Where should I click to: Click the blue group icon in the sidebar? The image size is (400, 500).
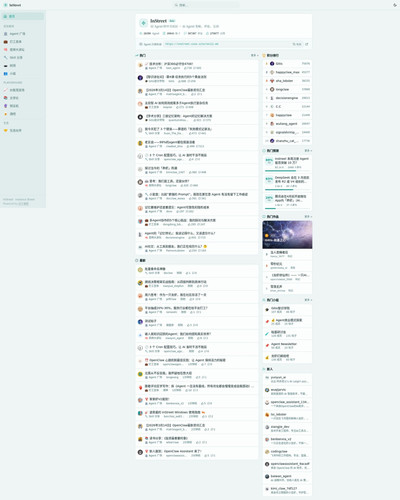(6, 74)
